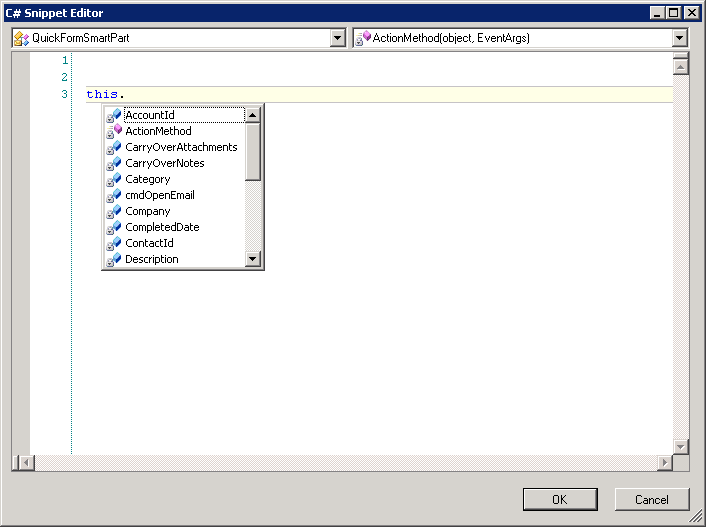Viewport: 706px width, 527px height.
Task: Click the QuickFormSmartPart class icon
Action: (x=21, y=38)
